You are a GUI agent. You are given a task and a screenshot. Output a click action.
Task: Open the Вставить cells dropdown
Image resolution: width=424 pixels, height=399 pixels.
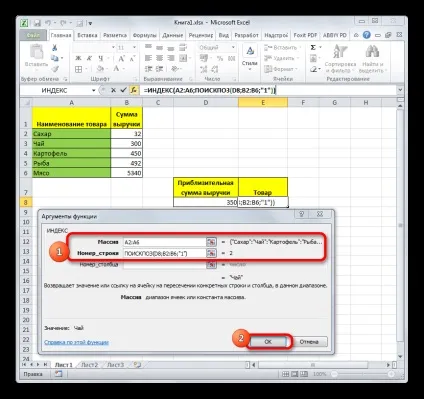283,48
